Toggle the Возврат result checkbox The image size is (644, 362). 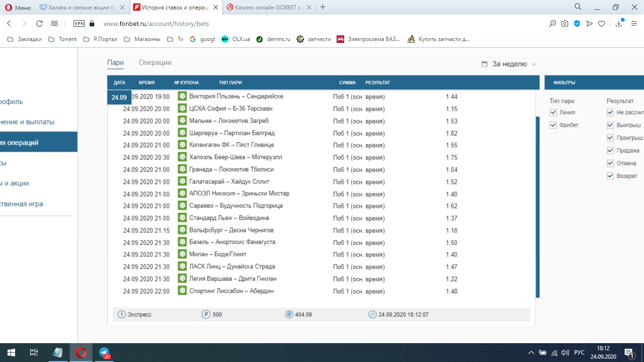(x=610, y=176)
